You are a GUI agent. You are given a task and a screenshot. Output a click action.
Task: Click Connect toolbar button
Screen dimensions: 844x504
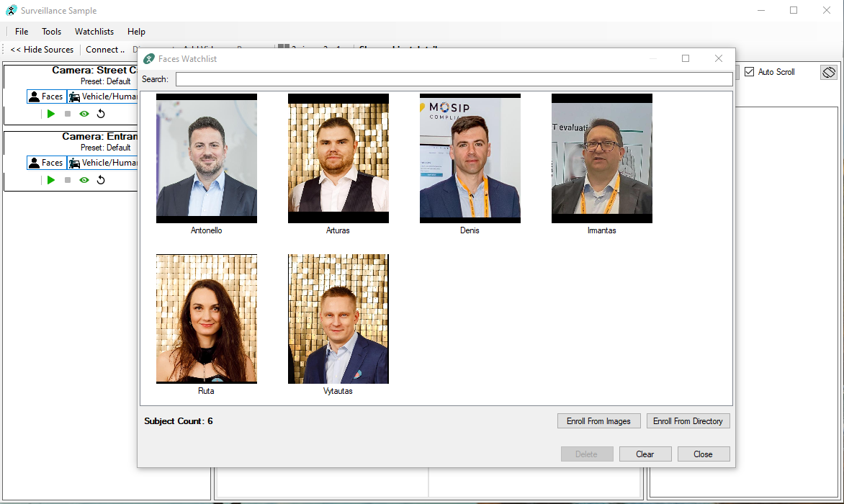tap(105, 50)
